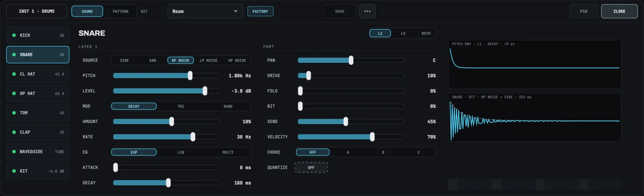Click the DECAY time slider handle
The width and height of the screenshot is (644, 196).
(x=168, y=183)
